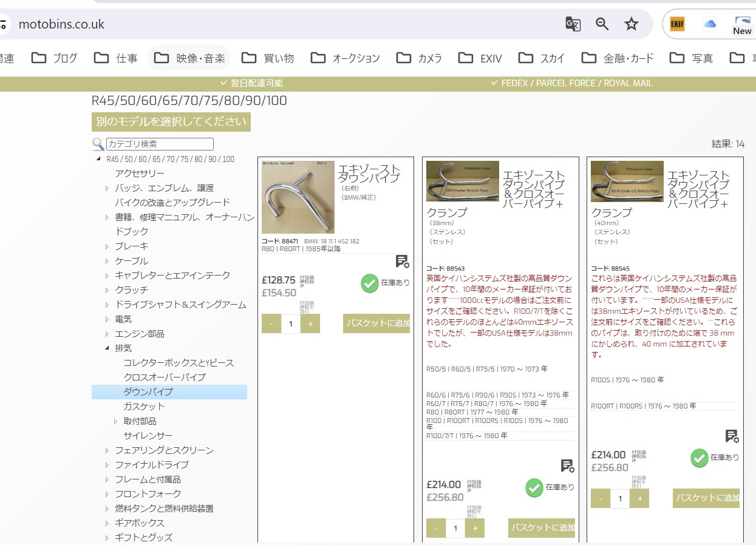The height and width of the screenshot is (545, 756).
Task: Open the カメラ bookmark folder
Action: 420,58
